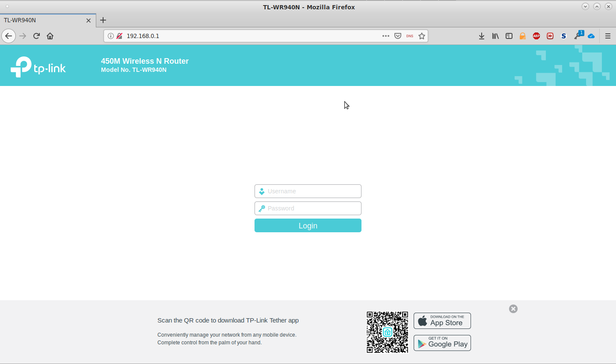The height and width of the screenshot is (364, 616).
Task: Click the insecure connection padlock icon
Action: pyautogui.click(x=119, y=36)
